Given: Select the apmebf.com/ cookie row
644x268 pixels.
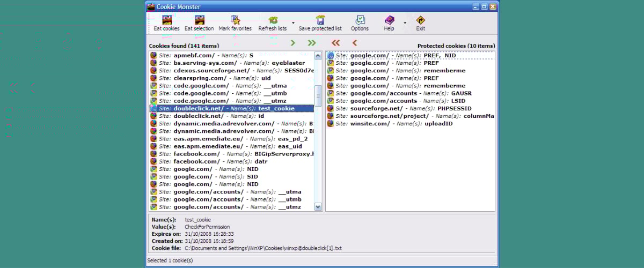Looking at the screenshot, I should 231,55.
